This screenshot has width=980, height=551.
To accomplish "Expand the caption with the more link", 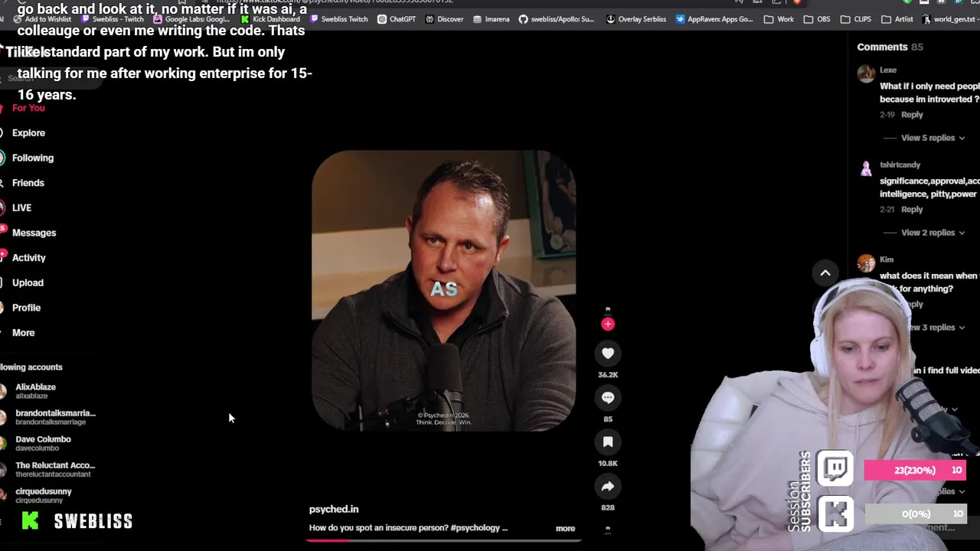I will (565, 528).
